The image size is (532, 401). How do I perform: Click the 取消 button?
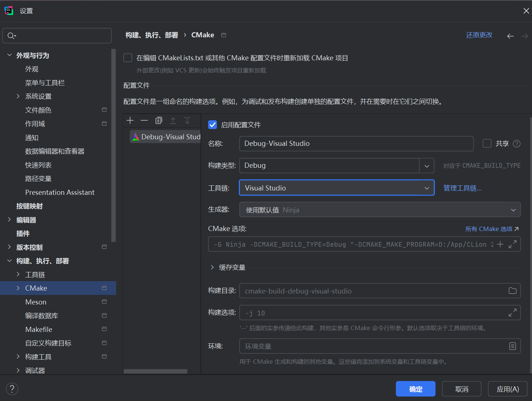tap(462, 389)
